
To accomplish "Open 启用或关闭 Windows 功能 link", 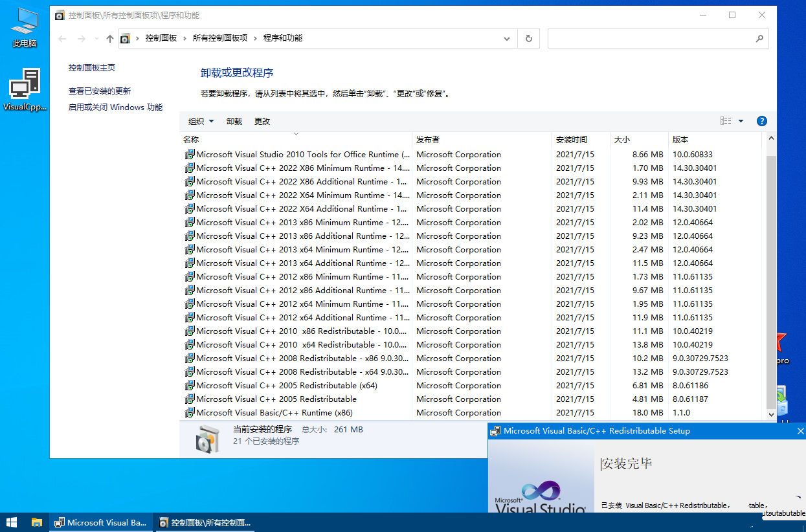I will (116, 107).
